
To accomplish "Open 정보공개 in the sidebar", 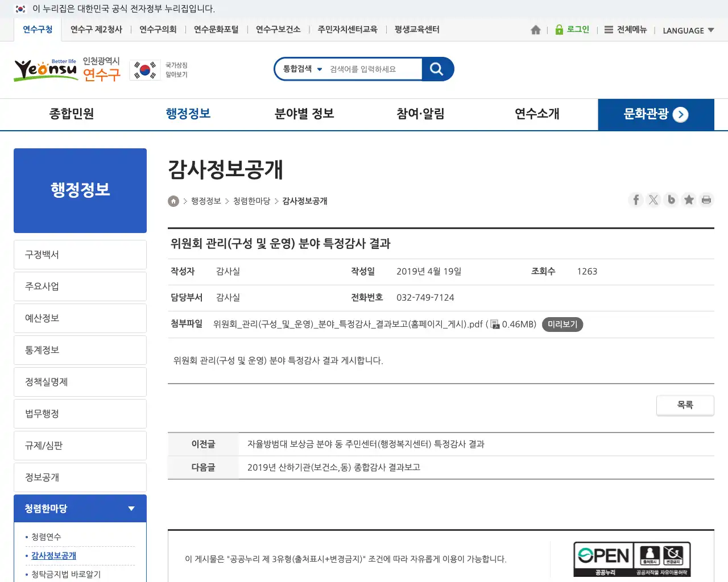I will [x=80, y=477].
